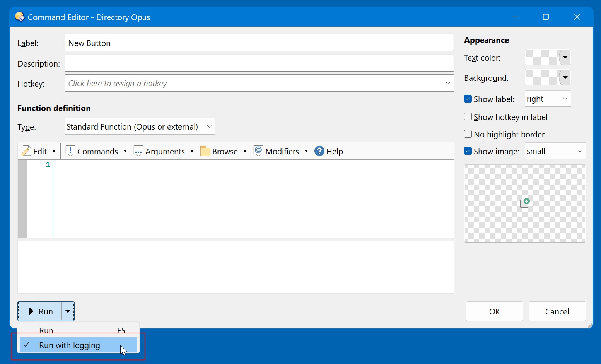Image resolution: width=601 pixels, height=364 pixels.
Task: Expand the Arguments menu arrow
Action: click(x=192, y=151)
